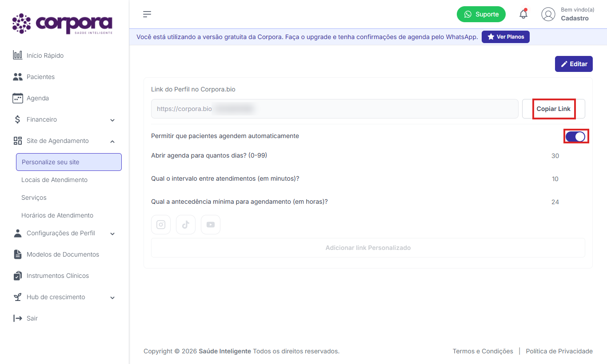Screen dimensions: 607x364
Task: Click the corpora.bio profile link field
Action: pyautogui.click(x=335, y=109)
